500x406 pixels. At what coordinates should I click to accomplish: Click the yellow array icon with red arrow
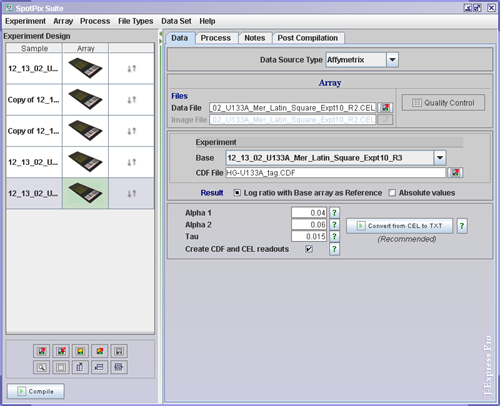tap(99, 351)
